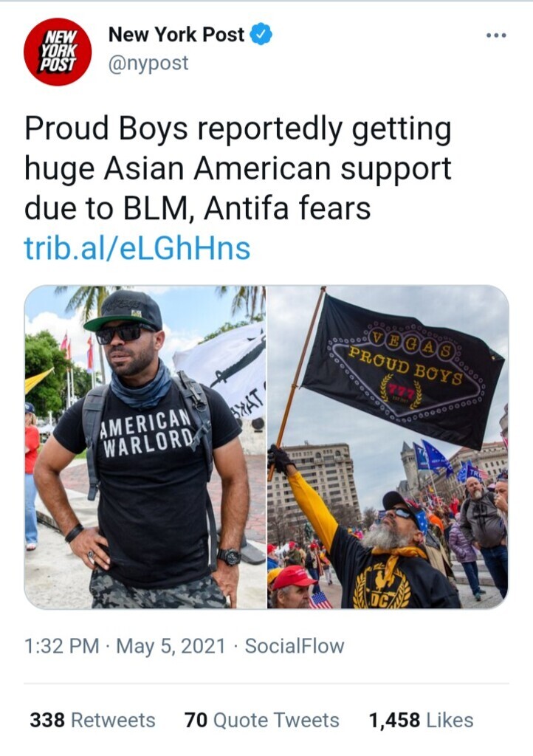Open the SocialFlow source label
This screenshot has width=533, height=756.
[x=295, y=645]
